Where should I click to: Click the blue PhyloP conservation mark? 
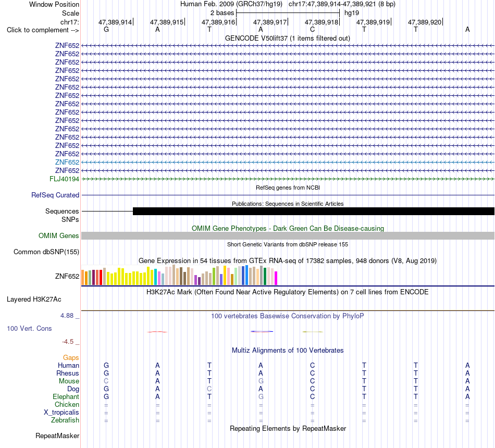pos(262,331)
